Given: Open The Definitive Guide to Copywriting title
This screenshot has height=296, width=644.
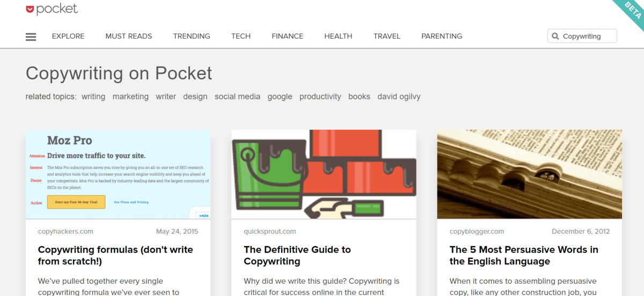Looking at the screenshot, I should click(297, 255).
